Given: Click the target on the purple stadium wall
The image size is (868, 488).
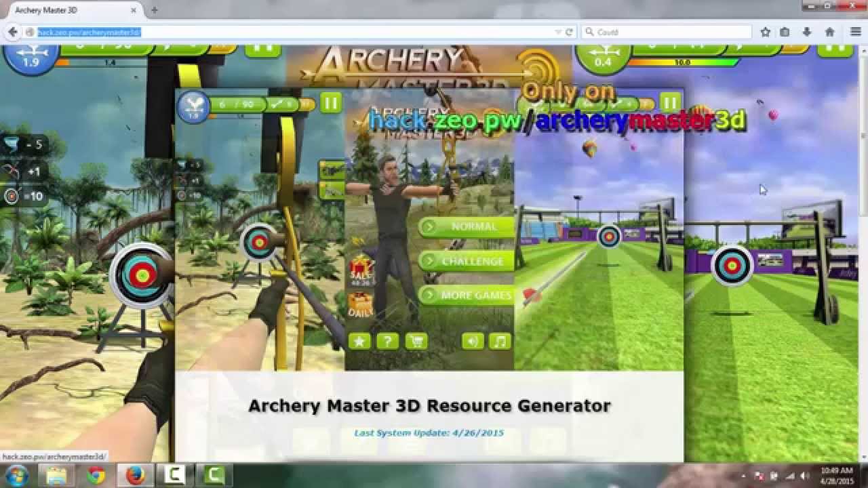Looking at the screenshot, I should (732, 265).
